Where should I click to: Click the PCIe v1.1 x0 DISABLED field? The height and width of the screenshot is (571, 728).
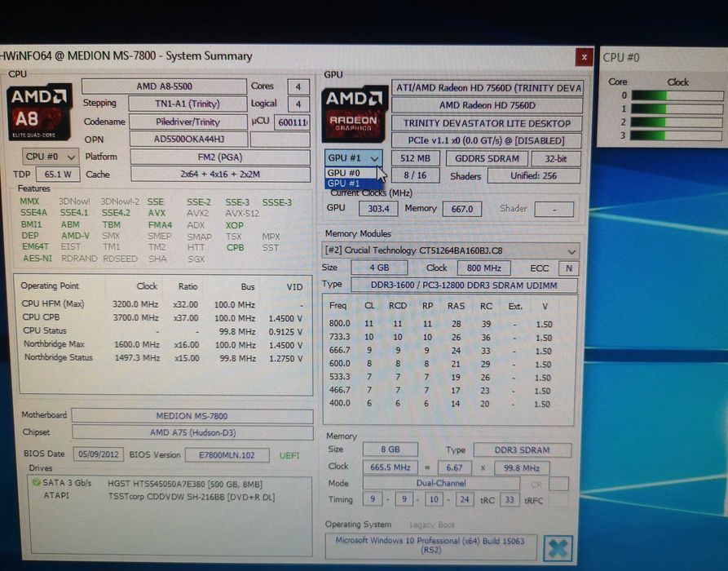pyautogui.click(x=487, y=140)
